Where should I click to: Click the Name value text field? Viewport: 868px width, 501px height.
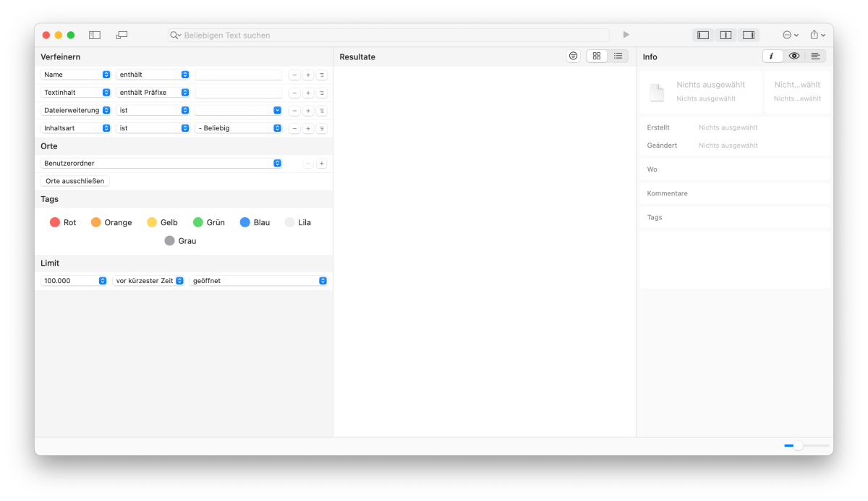tap(239, 75)
